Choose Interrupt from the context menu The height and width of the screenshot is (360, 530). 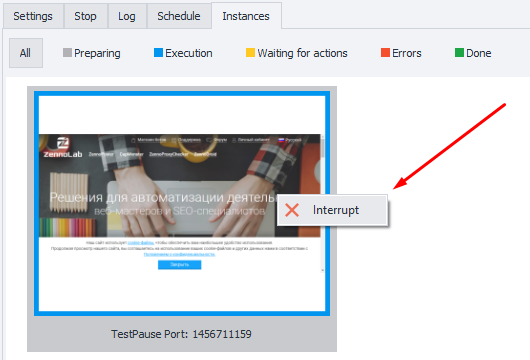coord(332,210)
